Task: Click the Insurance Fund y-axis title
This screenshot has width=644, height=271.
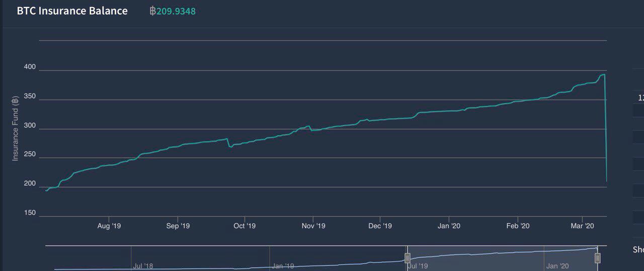Action: pos(15,128)
